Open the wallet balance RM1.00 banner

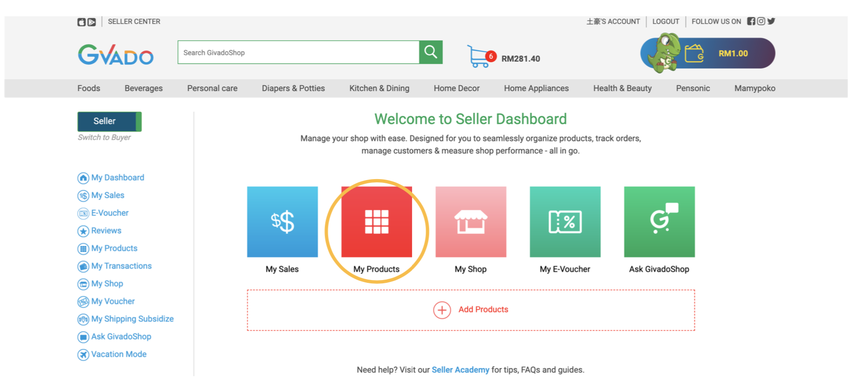(708, 53)
